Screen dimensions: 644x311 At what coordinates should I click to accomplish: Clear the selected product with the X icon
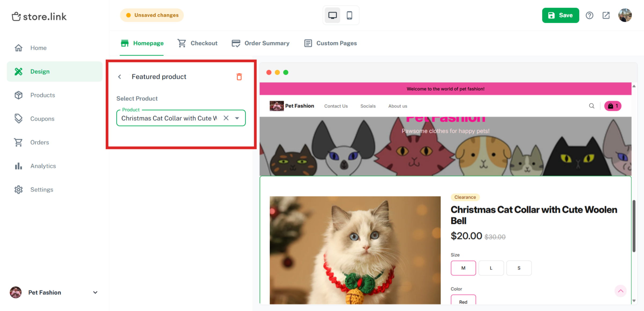226,118
